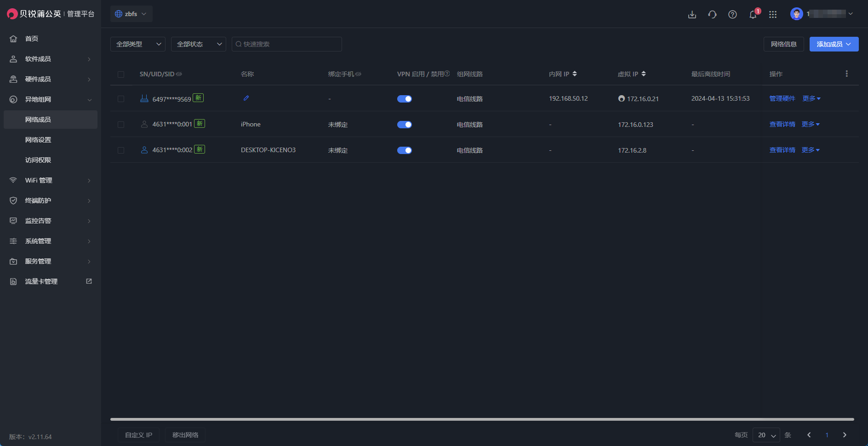Toggle SN/UID/SID visibility eye icon
The width and height of the screenshot is (868, 446).
179,74
